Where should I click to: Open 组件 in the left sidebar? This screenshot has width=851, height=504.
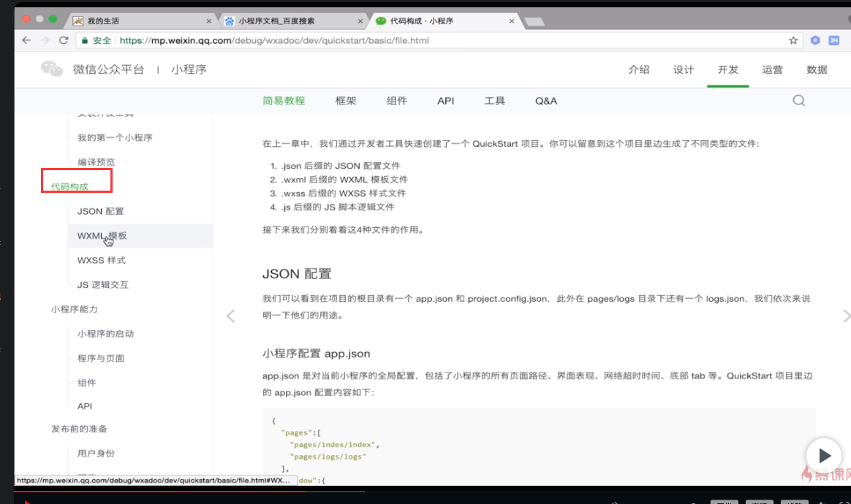click(x=86, y=383)
